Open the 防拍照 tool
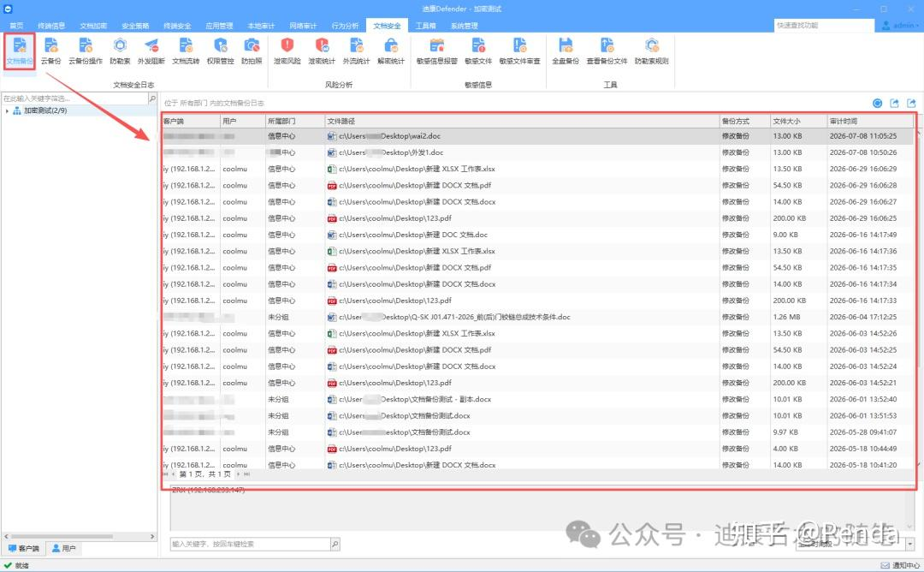The width and height of the screenshot is (924, 572). pyautogui.click(x=252, y=51)
